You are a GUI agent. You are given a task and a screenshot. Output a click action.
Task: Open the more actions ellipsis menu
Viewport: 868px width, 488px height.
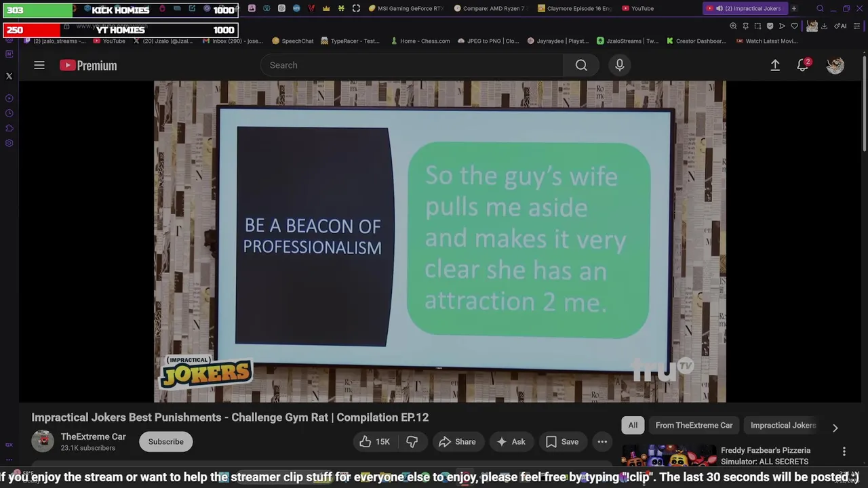pos(602,442)
